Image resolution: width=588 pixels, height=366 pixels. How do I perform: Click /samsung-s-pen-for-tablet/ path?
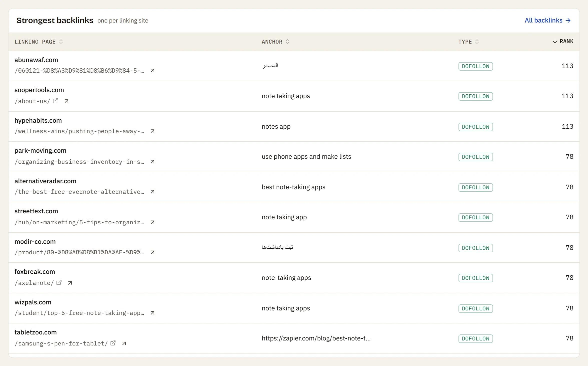[61, 343]
